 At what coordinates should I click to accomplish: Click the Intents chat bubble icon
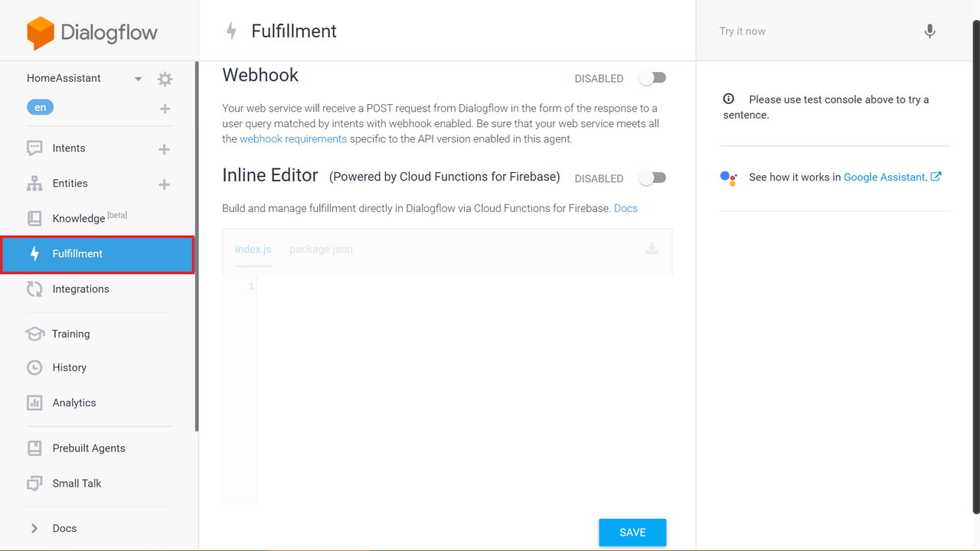[34, 148]
